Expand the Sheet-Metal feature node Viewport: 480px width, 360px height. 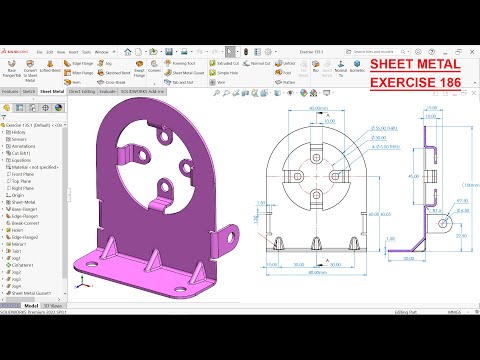[x=3, y=202]
